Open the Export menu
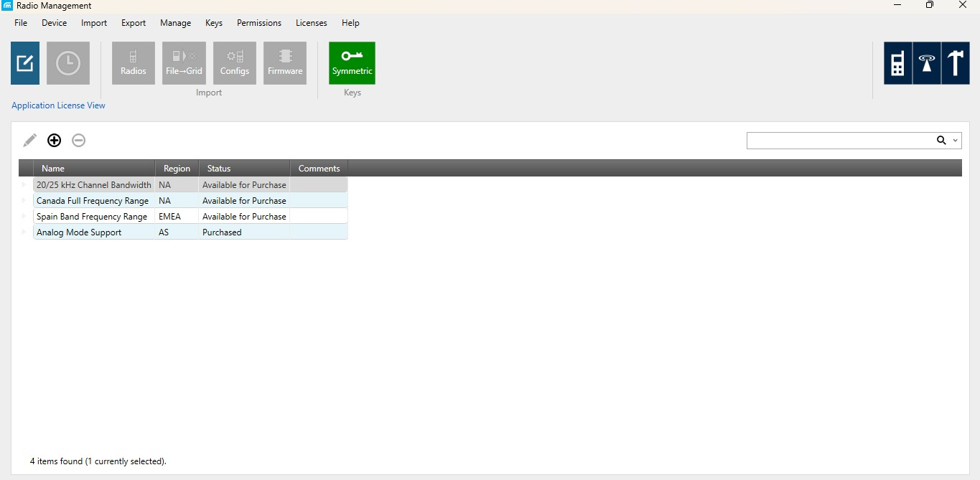This screenshot has height=480, width=980. pos(134,23)
